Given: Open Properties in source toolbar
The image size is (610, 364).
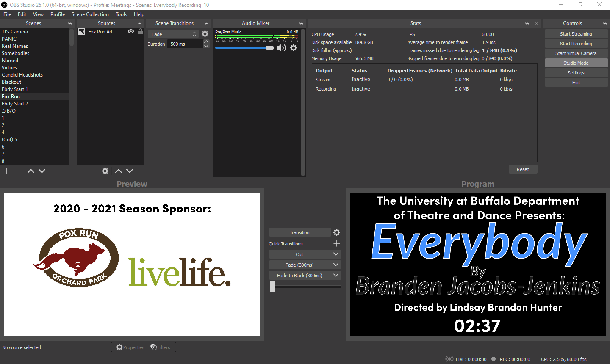Looking at the screenshot, I should tap(130, 347).
